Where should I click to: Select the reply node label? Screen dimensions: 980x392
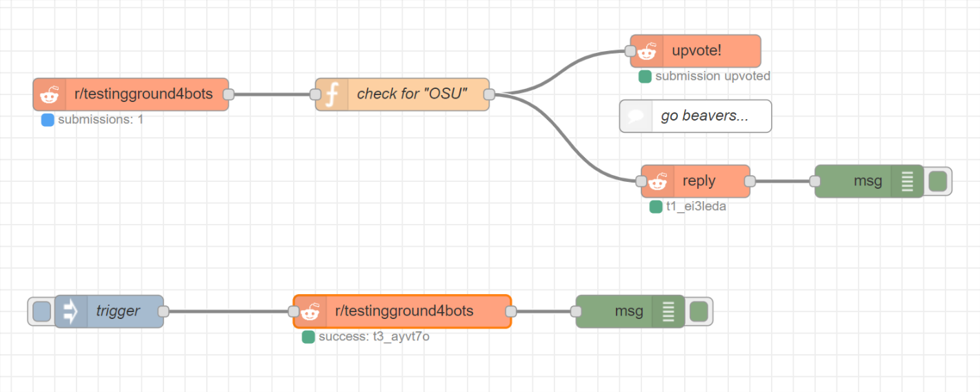coord(699,181)
